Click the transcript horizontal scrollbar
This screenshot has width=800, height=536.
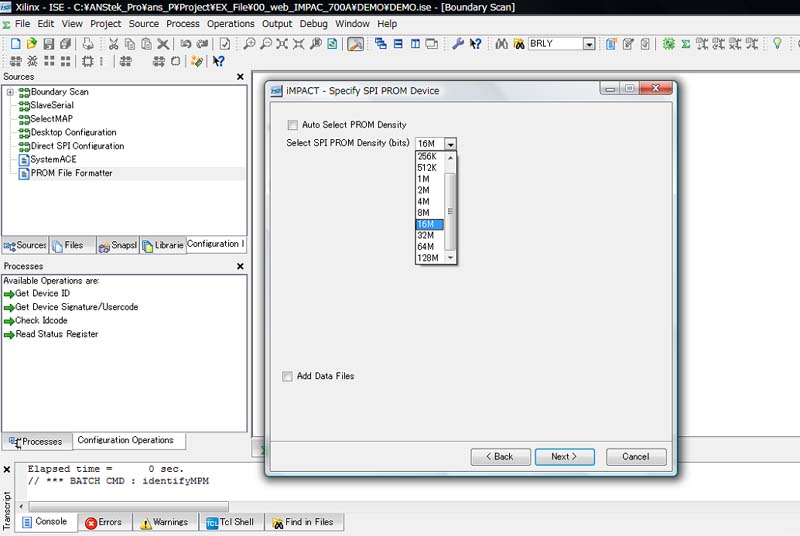[129, 506]
